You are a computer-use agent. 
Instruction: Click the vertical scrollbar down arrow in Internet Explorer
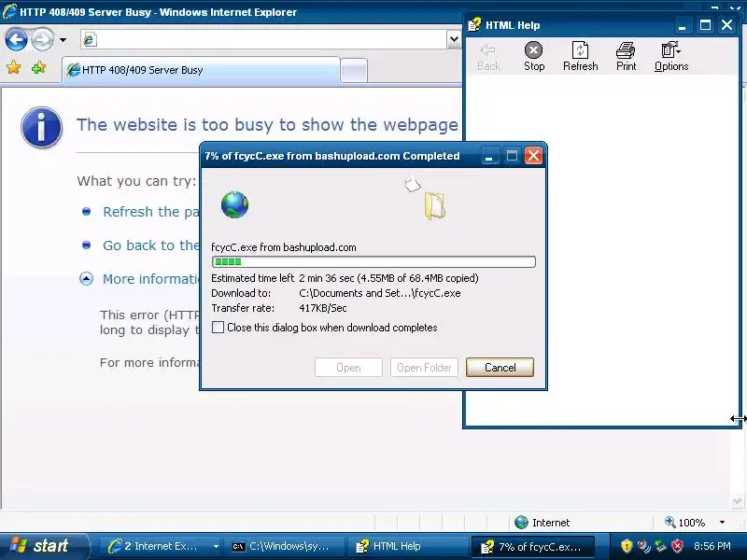pyautogui.click(x=737, y=501)
